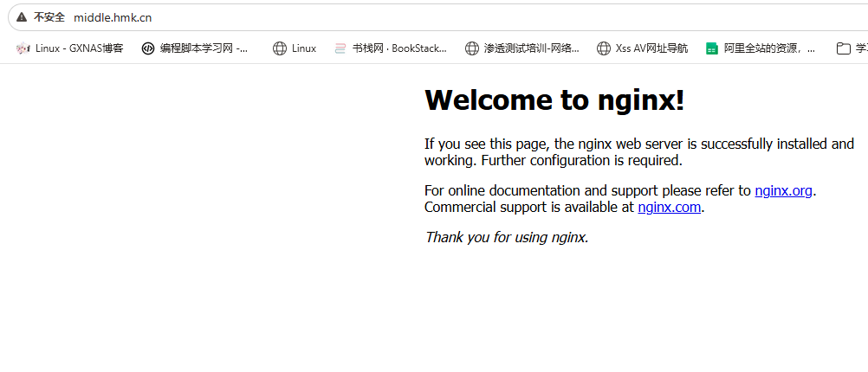
Task: Click 'Commercial support is available at' text
Action: tap(529, 208)
